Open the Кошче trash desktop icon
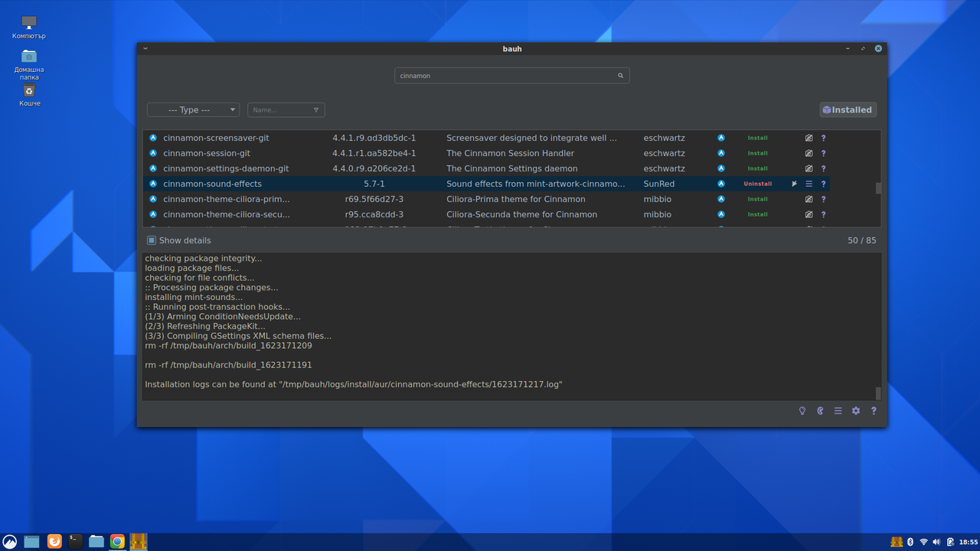The height and width of the screenshot is (551, 980). [x=29, y=95]
